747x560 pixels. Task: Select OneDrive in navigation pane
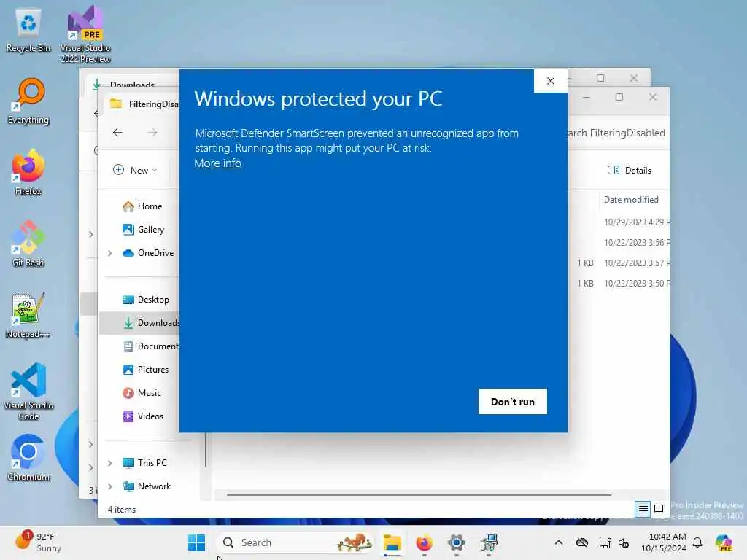148,253
